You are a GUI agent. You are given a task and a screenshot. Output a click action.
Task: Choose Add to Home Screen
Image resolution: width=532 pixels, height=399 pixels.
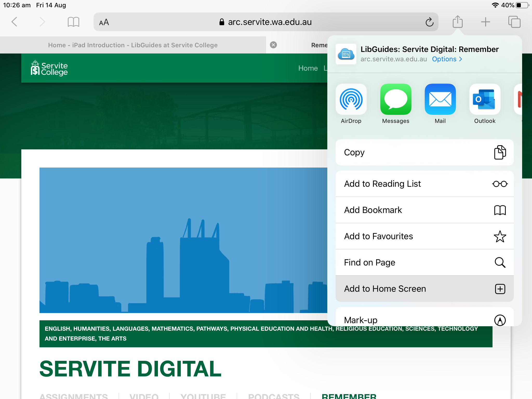[x=424, y=289]
